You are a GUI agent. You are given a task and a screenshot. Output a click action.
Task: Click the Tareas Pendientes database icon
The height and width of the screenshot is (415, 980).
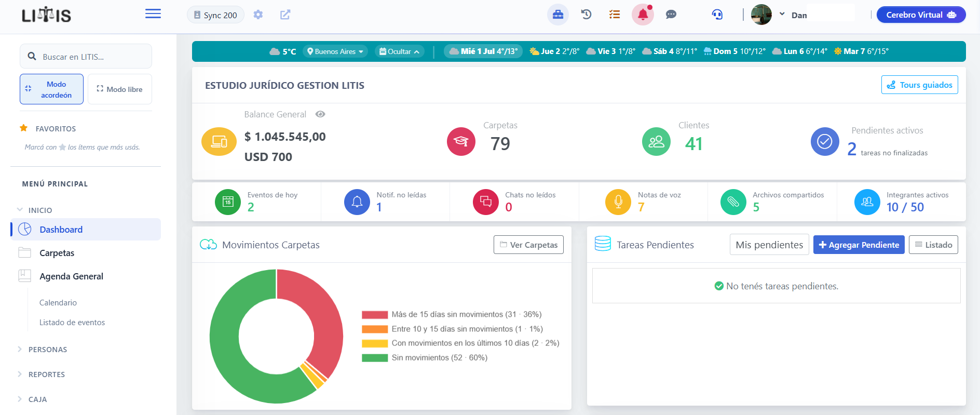603,244
